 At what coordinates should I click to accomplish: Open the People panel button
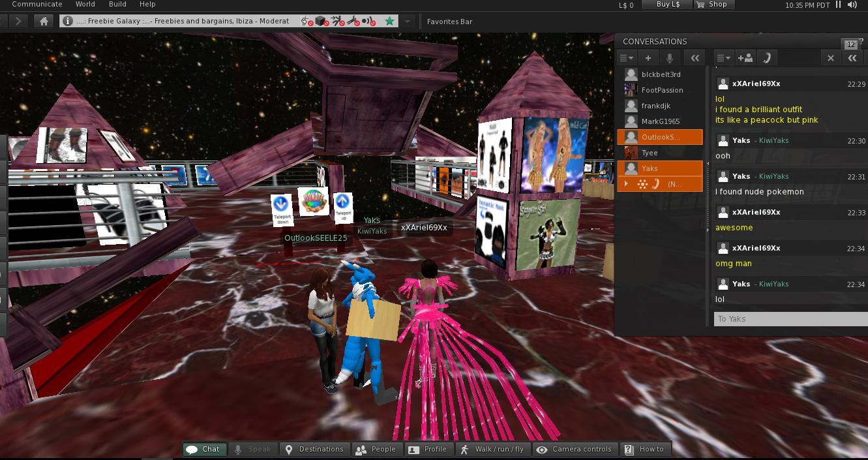point(376,449)
